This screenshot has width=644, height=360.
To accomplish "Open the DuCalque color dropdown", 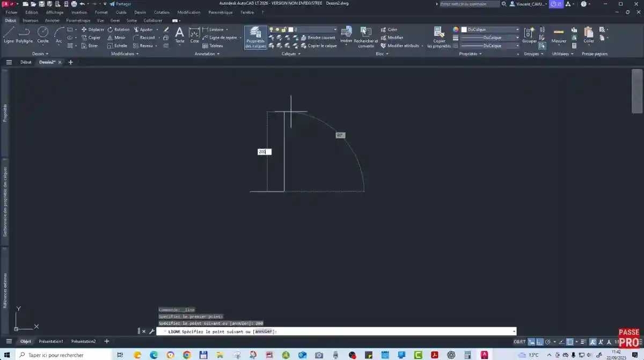I will (x=517, y=30).
